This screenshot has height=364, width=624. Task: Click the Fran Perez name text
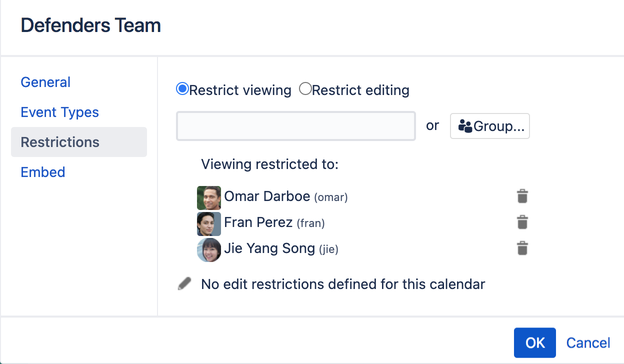click(258, 222)
